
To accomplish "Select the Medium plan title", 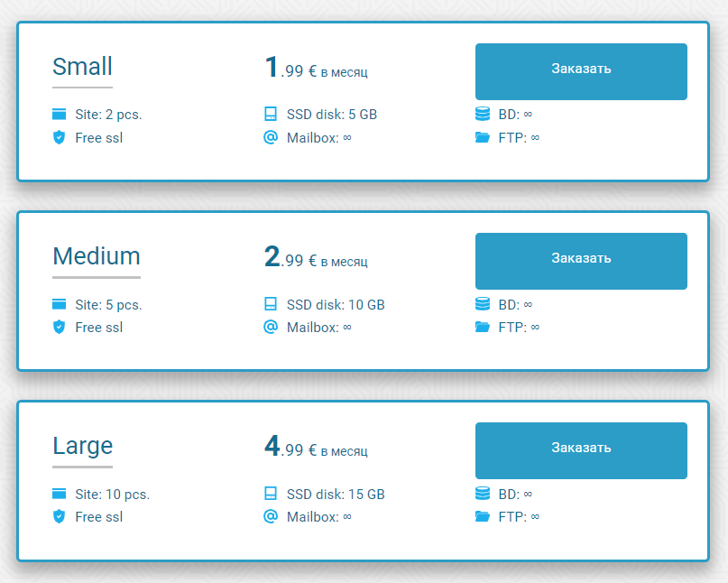I will tap(97, 256).
